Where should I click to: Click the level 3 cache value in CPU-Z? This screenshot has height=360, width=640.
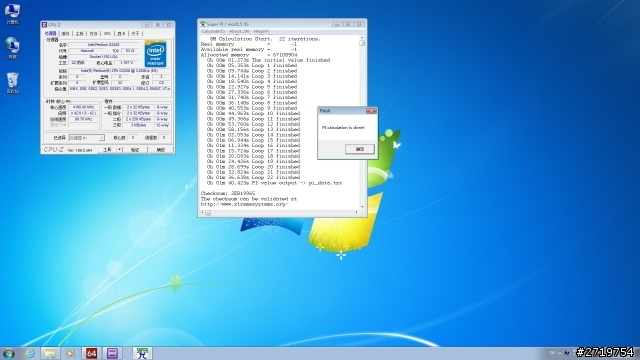(138, 125)
